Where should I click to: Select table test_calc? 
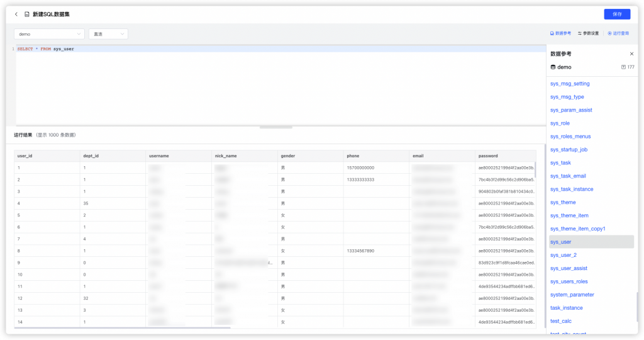[x=560, y=320]
